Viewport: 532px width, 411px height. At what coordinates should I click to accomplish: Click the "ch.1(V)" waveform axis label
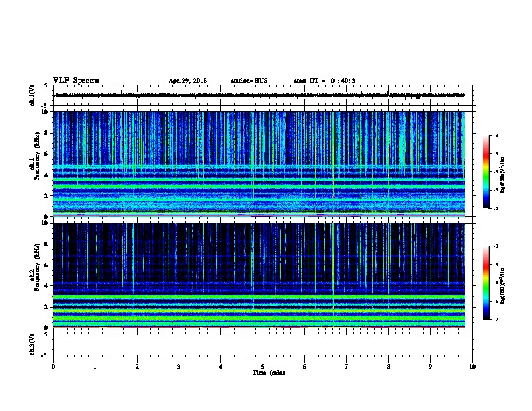pos(32,95)
